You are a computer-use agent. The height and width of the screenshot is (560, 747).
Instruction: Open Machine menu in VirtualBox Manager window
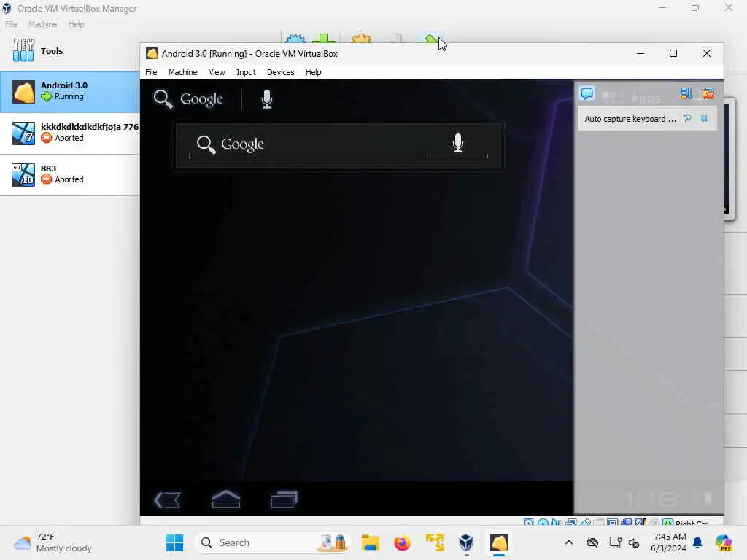[x=42, y=24]
